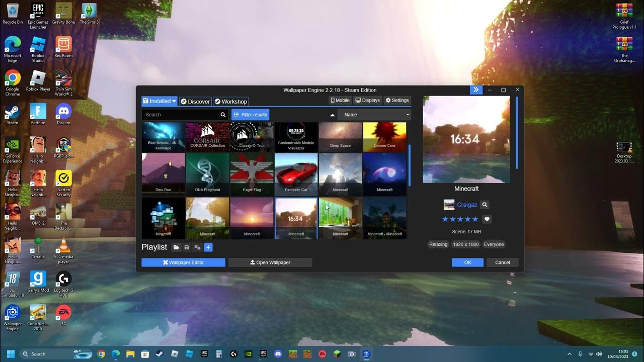Open Roblox Studio desktop icon
The image size is (644, 362).
click(x=38, y=49)
